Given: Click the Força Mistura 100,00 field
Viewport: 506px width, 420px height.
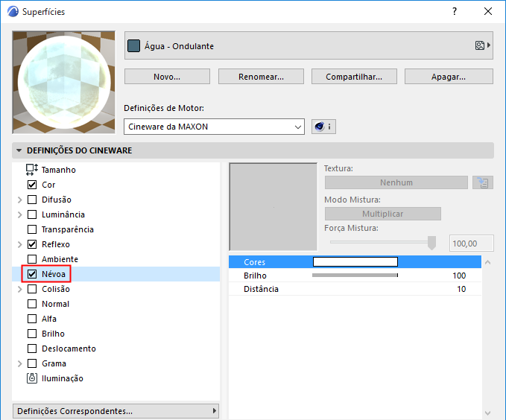Looking at the screenshot, I should coord(472,244).
